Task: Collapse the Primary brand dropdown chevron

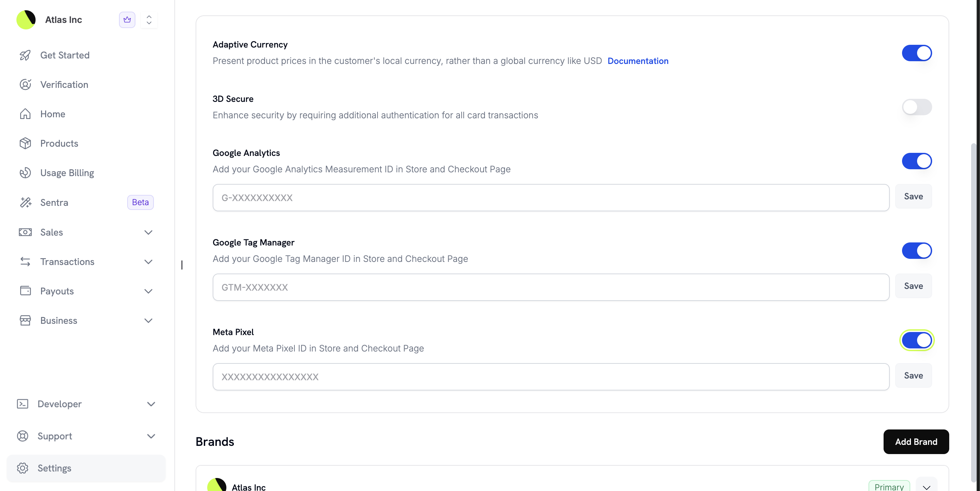Action: click(x=927, y=487)
